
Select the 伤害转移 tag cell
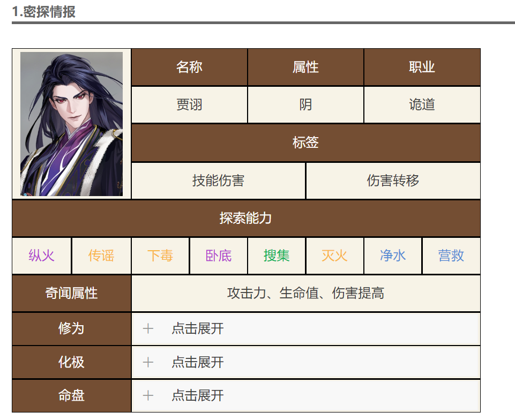(393, 181)
